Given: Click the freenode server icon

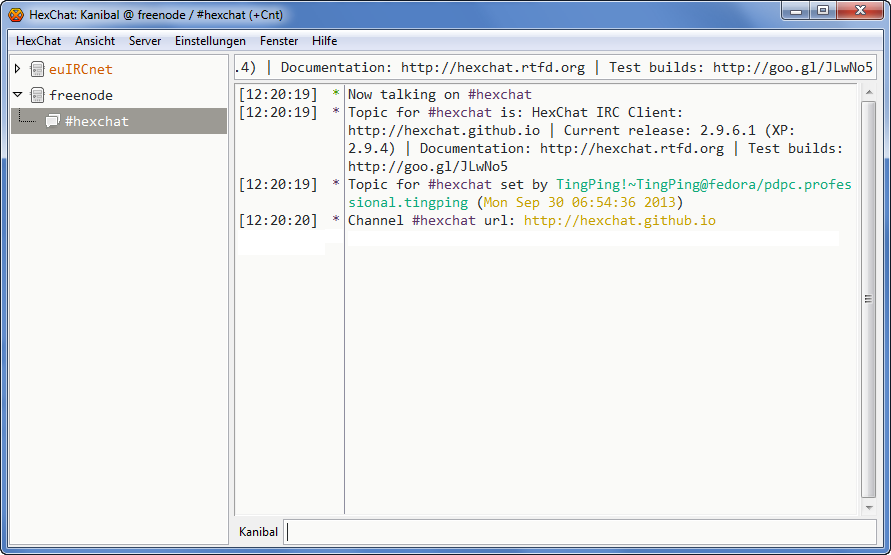Looking at the screenshot, I should click(x=37, y=95).
